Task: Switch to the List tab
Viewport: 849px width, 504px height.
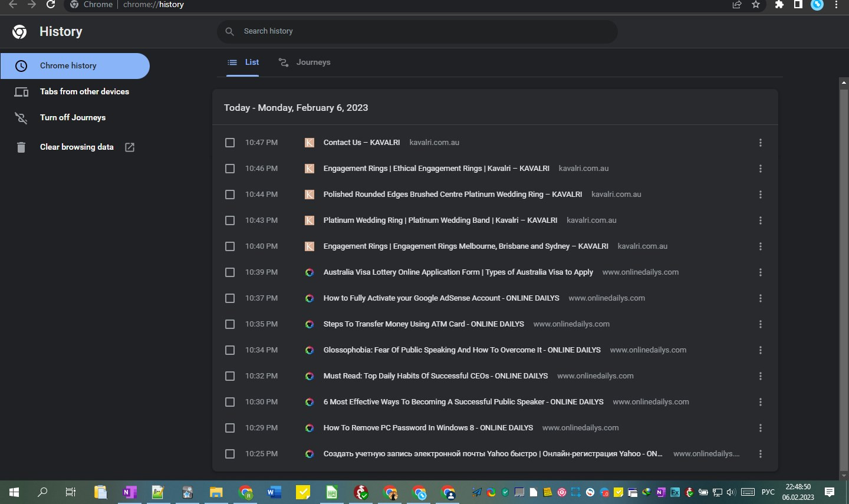Action: 243,62
